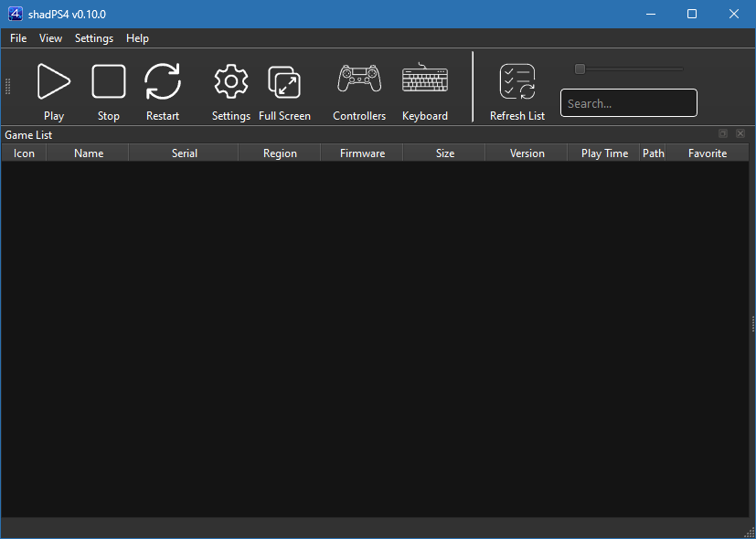This screenshot has width=756, height=539.
Task: Open the Help menu
Action: pos(137,38)
